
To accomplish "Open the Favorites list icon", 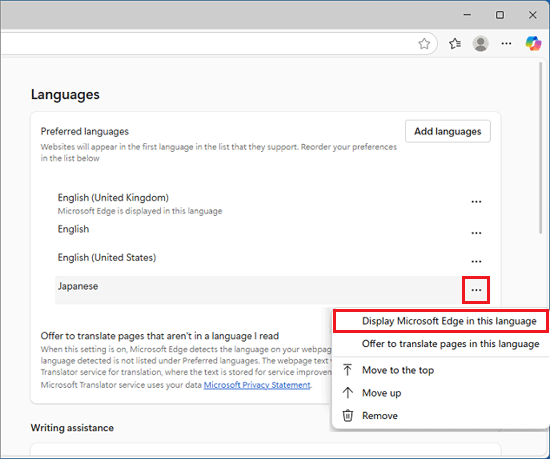I will point(455,43).
